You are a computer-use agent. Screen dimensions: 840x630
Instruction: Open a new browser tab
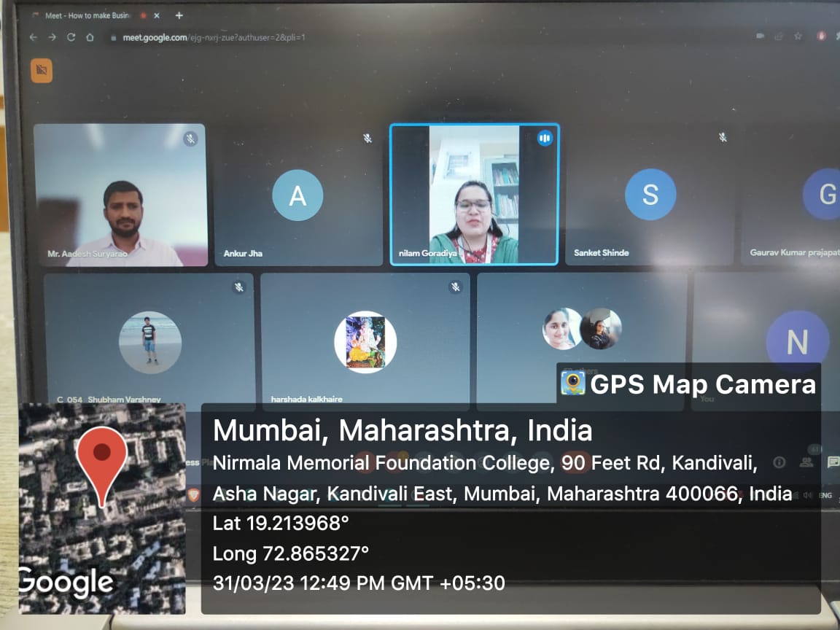(x=179, y=15)
